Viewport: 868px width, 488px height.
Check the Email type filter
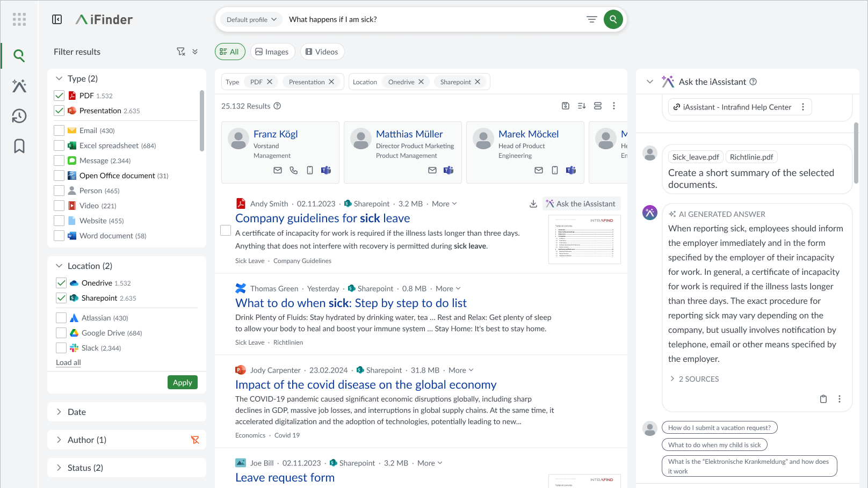tap(59, 130)
